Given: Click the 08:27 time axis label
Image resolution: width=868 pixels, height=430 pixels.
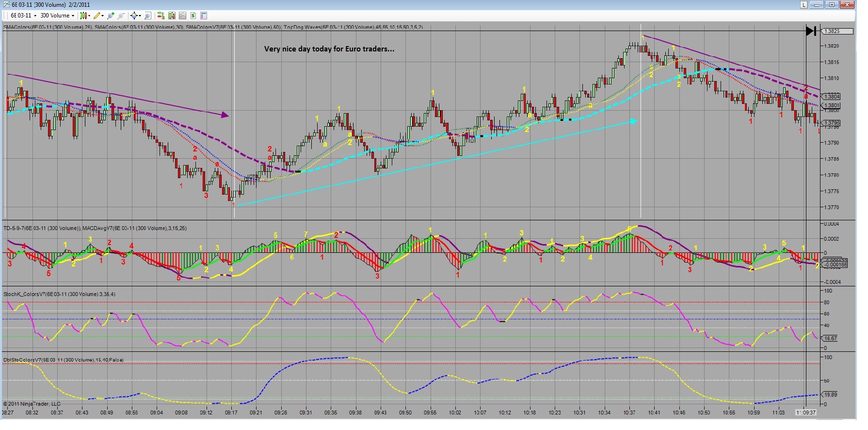Looking at the screenshot, I should coord(7,413).
